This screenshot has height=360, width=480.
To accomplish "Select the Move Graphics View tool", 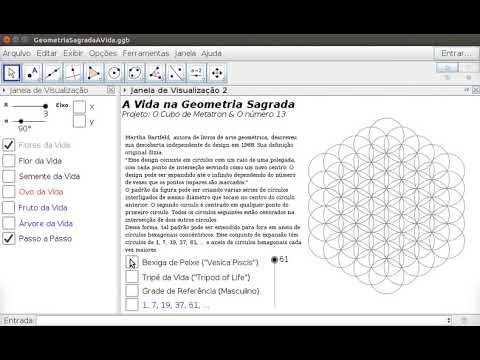I will pos(217,73).
